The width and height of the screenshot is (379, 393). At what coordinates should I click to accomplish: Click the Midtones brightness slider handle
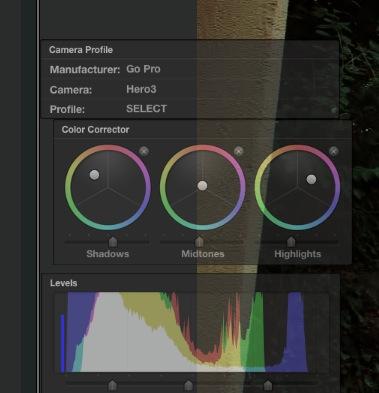tap(199, 242)
